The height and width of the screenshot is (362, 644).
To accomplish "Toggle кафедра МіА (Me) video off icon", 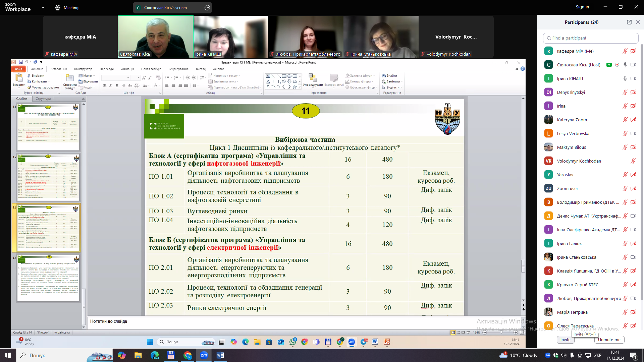I will (633, 51).
